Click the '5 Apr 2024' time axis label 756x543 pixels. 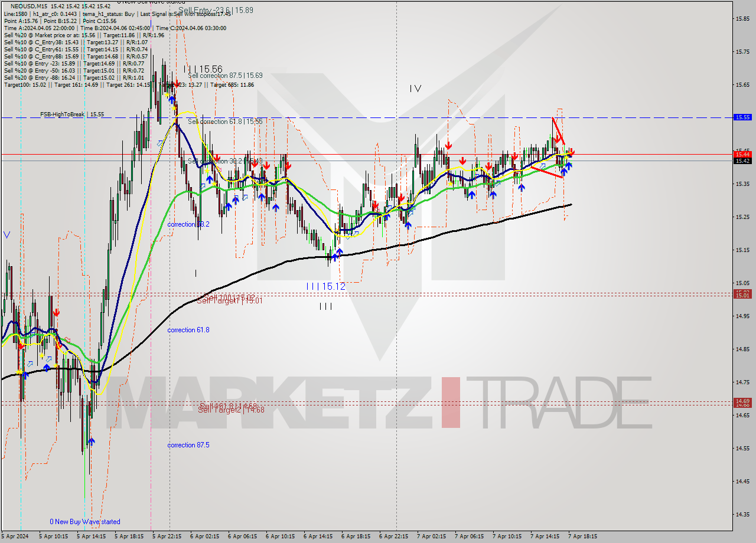click(15, 537)
